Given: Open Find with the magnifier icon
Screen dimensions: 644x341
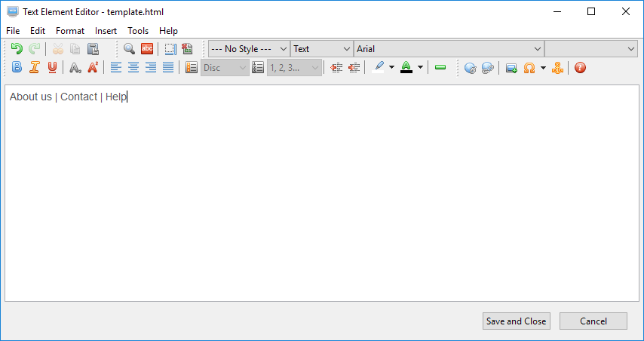Looking at the screenshot, I should [x=129, y=49].
